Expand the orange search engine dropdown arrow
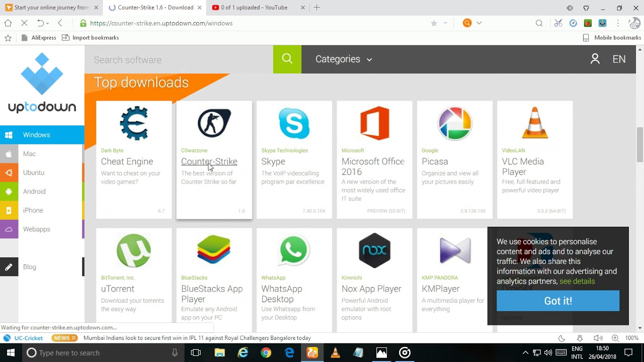Viewport: 644px width, 362px height. (479, 23)
